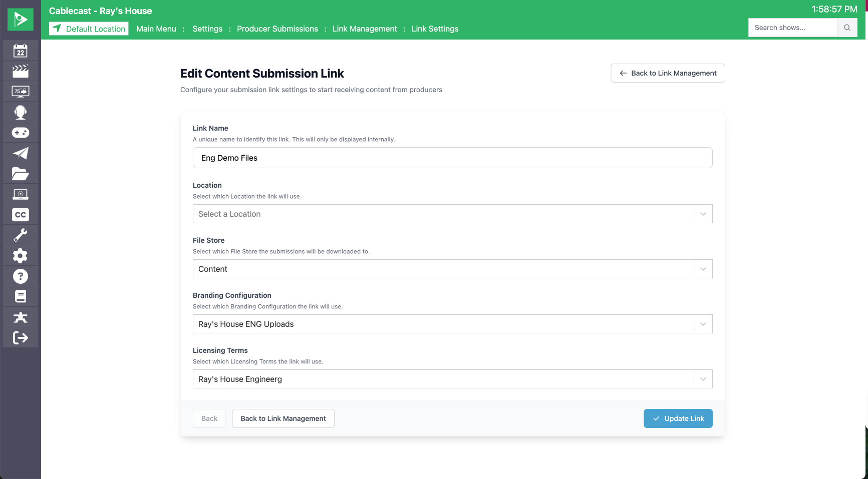
Task: Open the calendar schedule icon in sidebar
Action: 21,51
